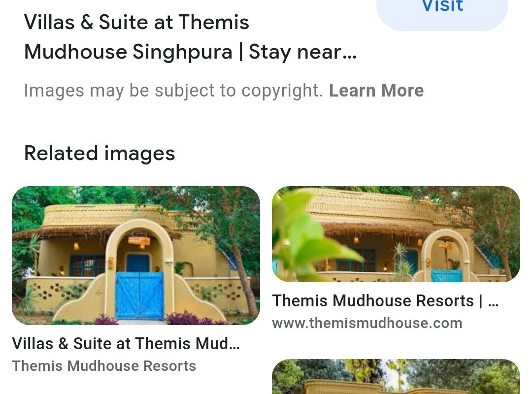Tap the gray 'Themis Mudhouse Resorts' source label
532x394 pixels.
click(x=104, y=366)
